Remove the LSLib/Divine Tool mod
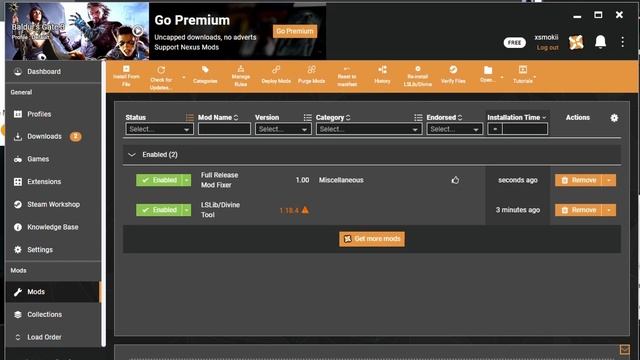The width and height of the screenshot is (640, 360). click(x=579, y=210)
